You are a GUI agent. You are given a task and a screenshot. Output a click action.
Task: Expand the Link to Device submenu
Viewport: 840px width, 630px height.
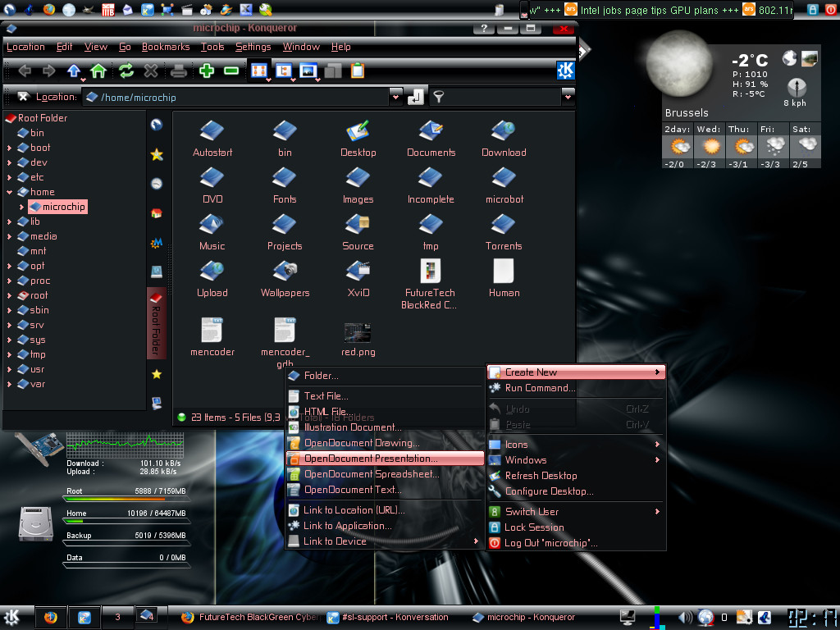(385, 541)
